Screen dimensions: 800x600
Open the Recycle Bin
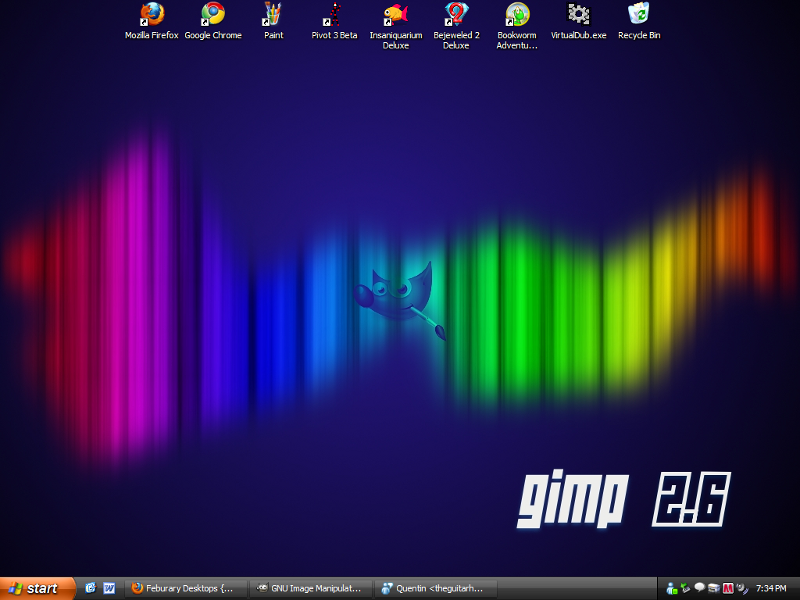(639, 18)
